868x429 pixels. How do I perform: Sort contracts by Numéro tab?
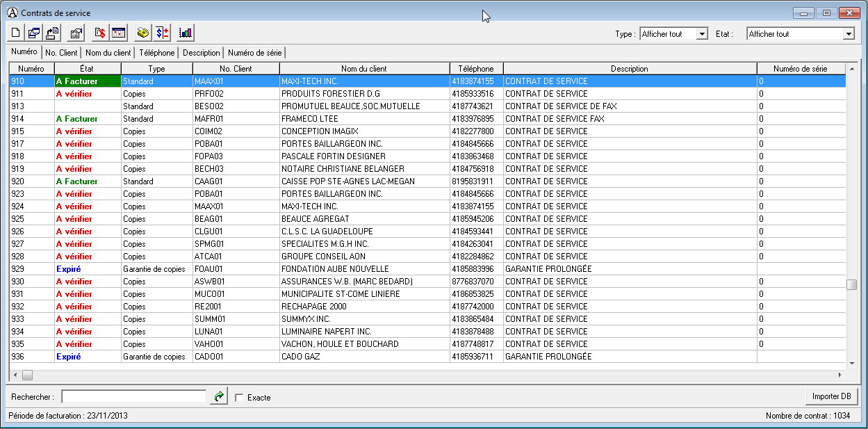pyautogui.click(x=24, y=51)
